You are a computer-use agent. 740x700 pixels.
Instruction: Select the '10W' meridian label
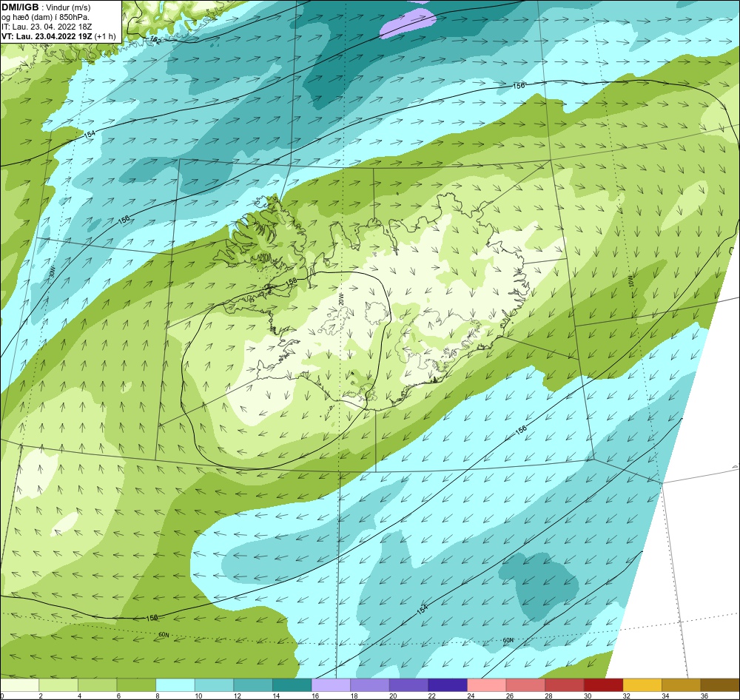pos(631,282)
